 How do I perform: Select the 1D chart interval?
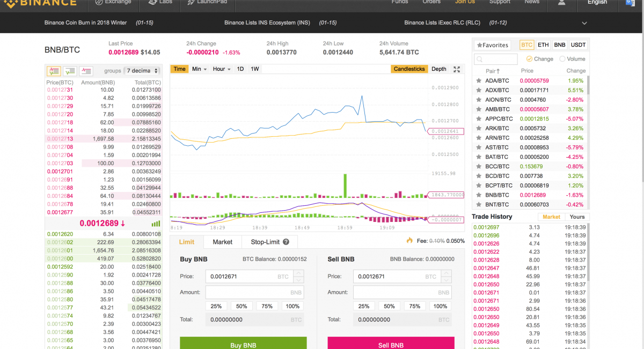pyautogui.click(x=240, y=69)
